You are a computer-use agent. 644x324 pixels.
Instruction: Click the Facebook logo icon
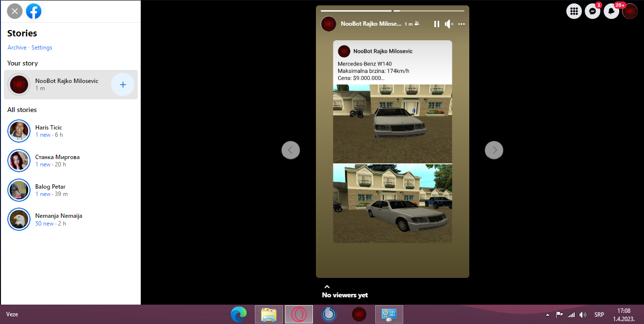(34, 11)
